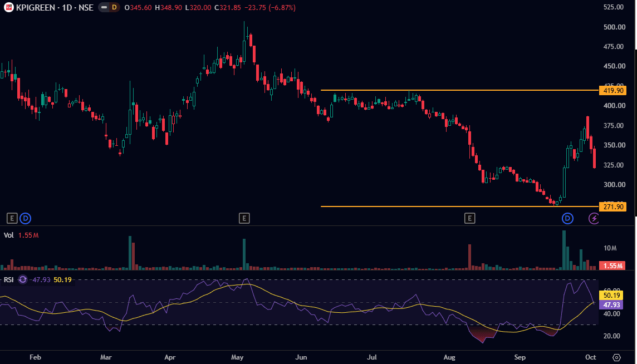Click the orange D delayed-data indicator beside NSE
637x364 pixels.
click(x=114, y=7)
